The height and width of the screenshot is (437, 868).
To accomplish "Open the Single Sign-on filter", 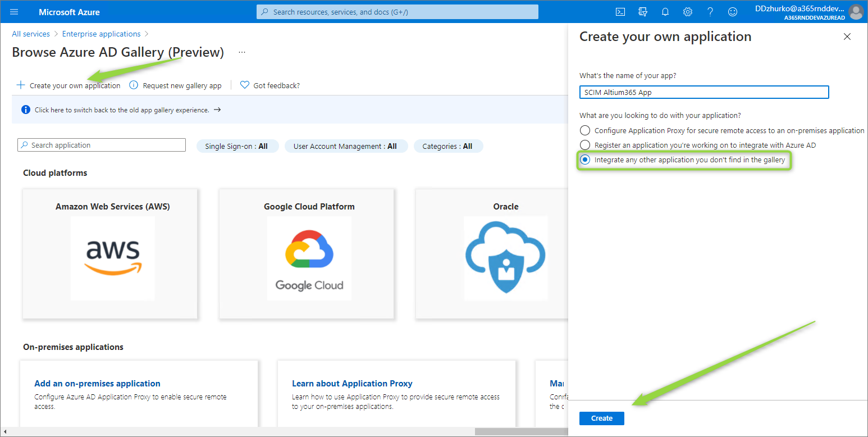I will 236,146.
